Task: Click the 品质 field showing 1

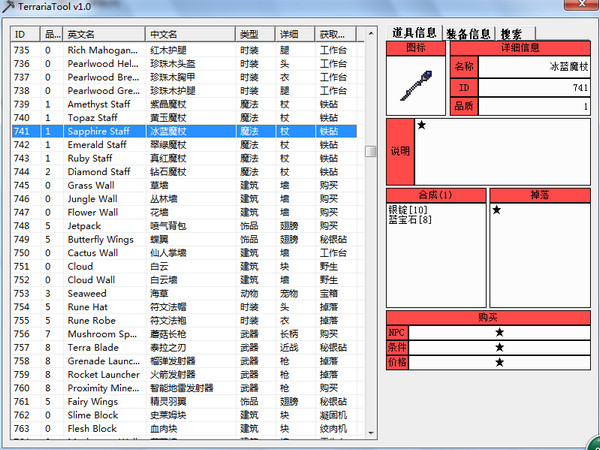Action: coord(534,106)
